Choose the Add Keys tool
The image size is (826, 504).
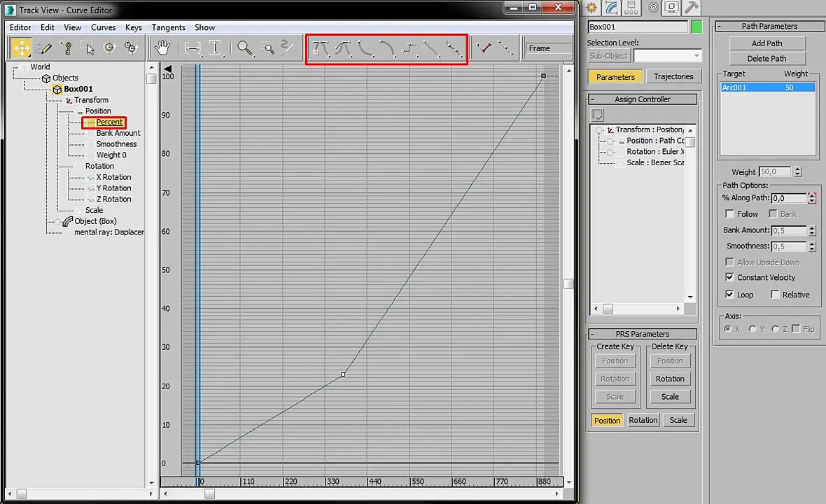[66, 48]
